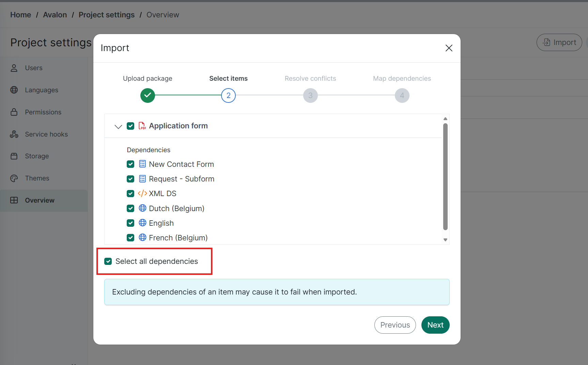Open Avalon in the breadcrumb trail

(55, 15)
